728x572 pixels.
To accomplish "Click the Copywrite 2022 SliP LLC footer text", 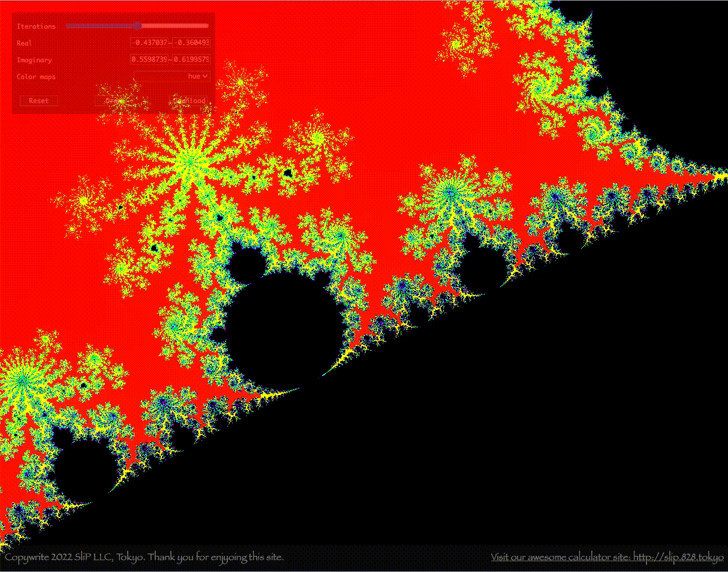I will pyautogui.click(x=144, y=557).
